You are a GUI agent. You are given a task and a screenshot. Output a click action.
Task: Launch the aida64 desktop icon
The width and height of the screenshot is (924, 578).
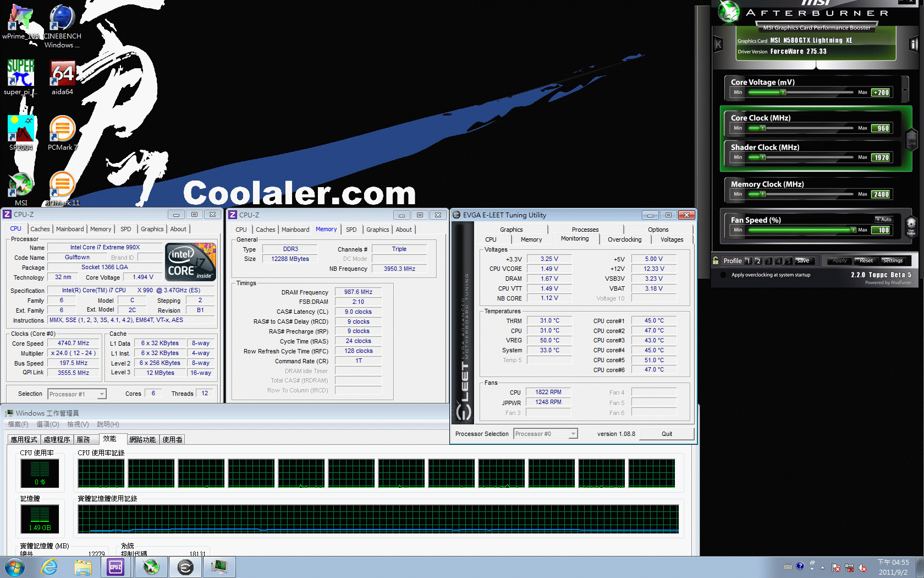[x=62, y=77]
